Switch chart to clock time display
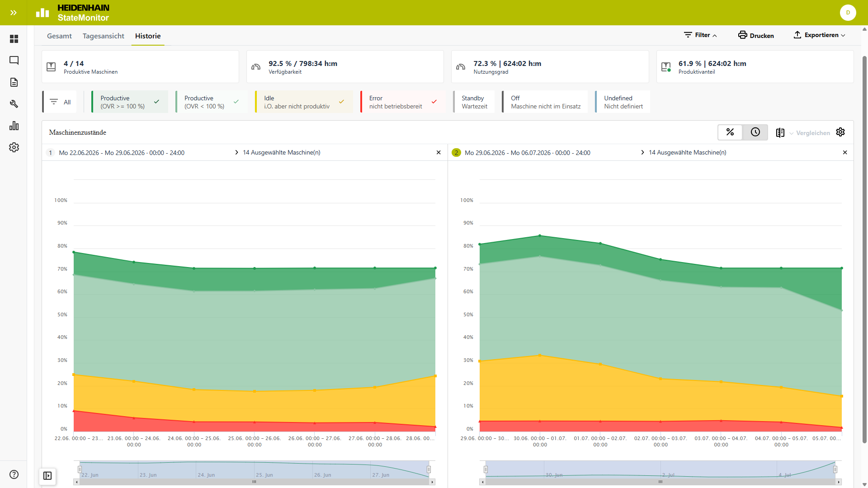The height and width of the screenshot is (488, 868). pos(755,132)
